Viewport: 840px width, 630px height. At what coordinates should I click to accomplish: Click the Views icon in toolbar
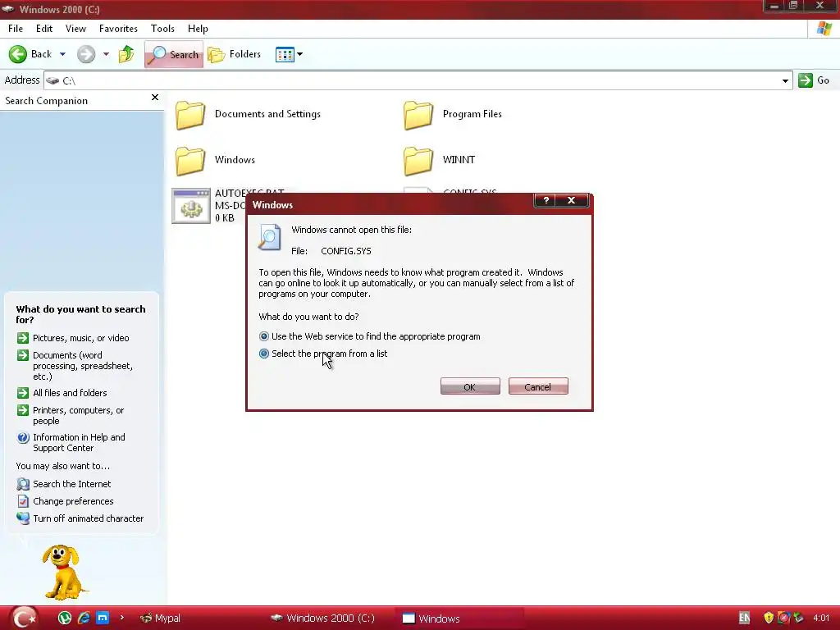(285, 54)
